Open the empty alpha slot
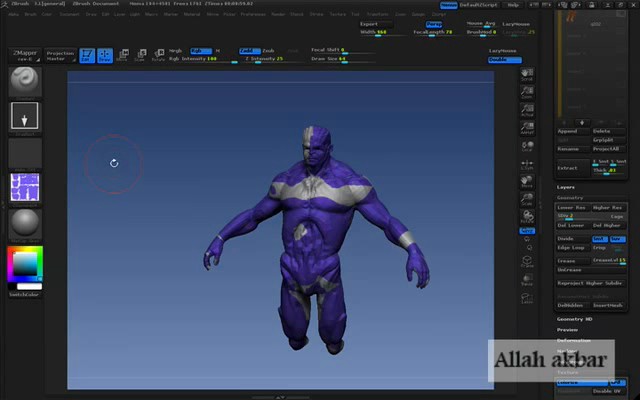 25,153
